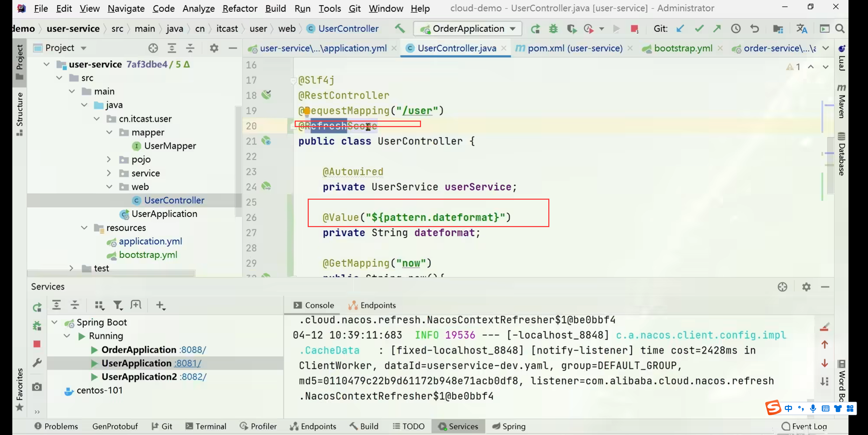Collapse the Spring Boot services node

click(x=54, y=322)
